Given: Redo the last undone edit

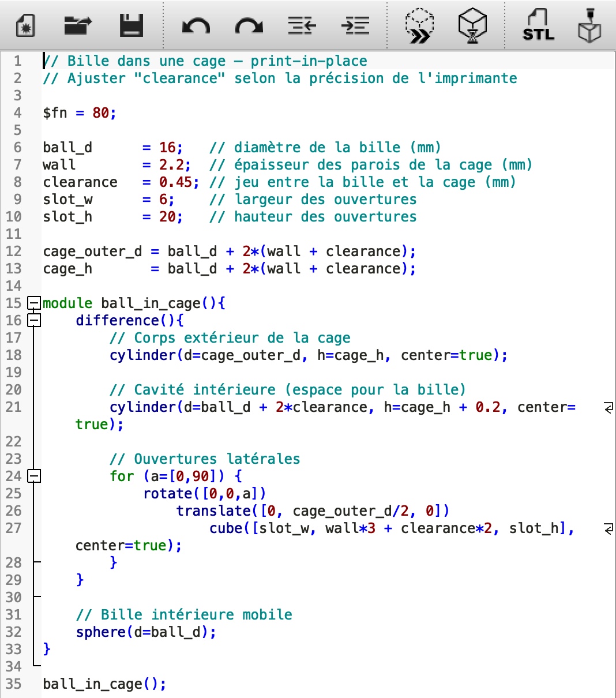Looking at the screenshot, I should pyautogui.click(x=249, y=26).
